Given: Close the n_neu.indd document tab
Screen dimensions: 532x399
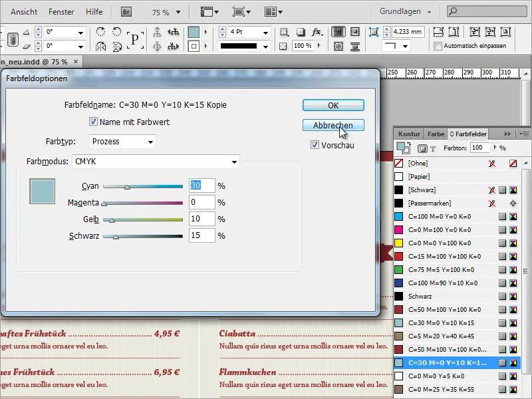Looking at the screenshot, I should [76, 61].
